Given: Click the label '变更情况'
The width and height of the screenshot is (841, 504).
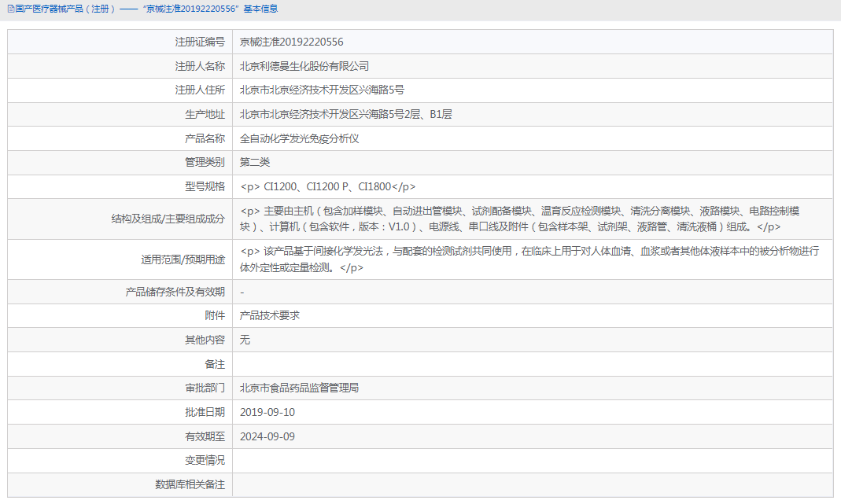Looking at the screenshot, I should (x=205, y=460).
